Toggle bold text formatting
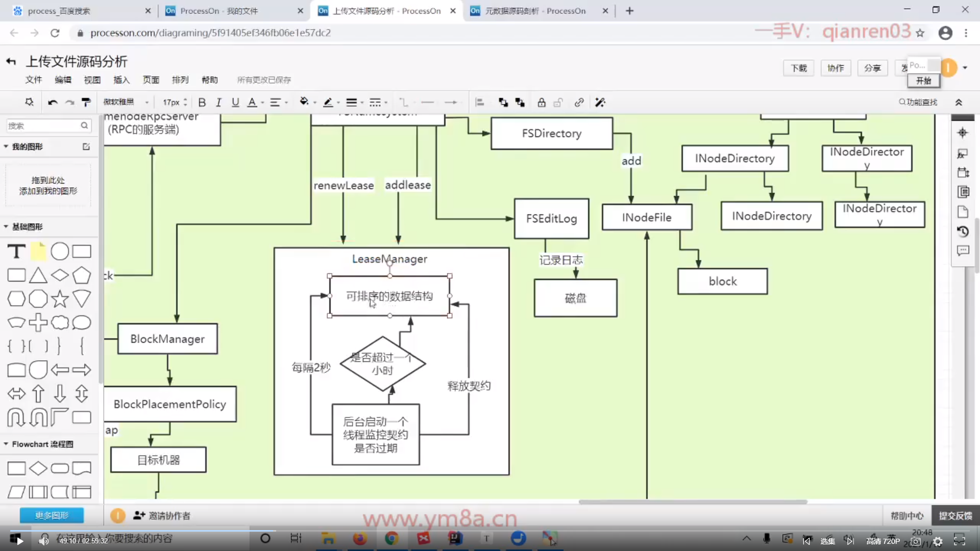 202,103
